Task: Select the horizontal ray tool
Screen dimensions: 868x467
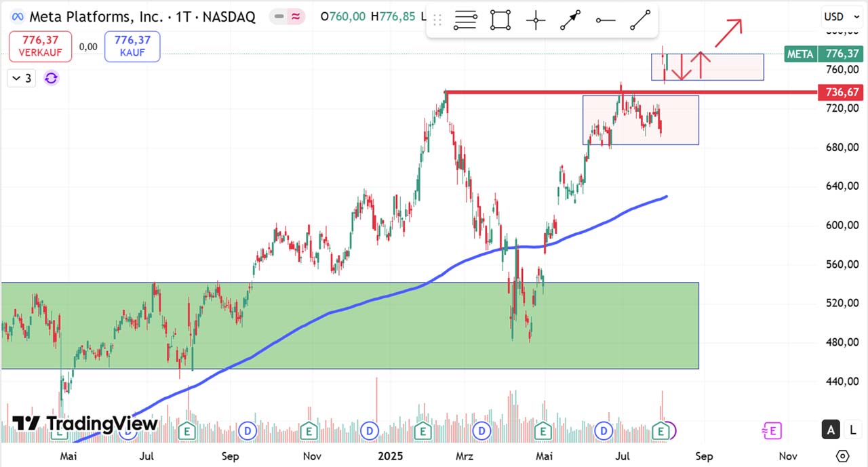Action: (x=606, y=21)
